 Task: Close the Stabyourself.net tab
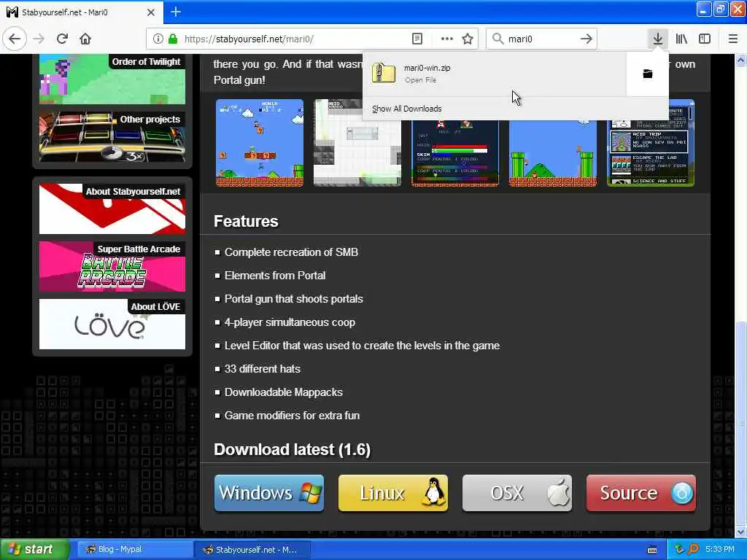[151, 12]
